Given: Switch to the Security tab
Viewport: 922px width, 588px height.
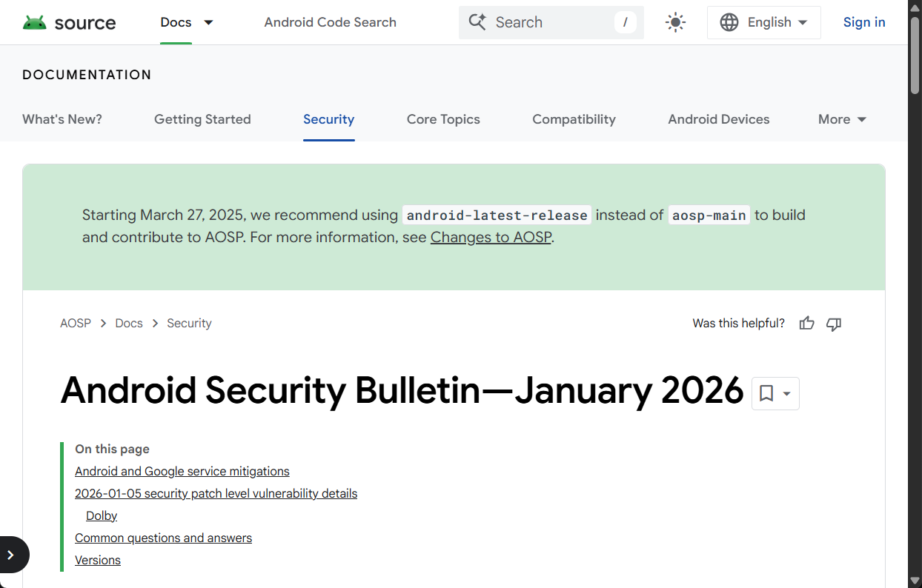Looking at the screenshot, I should pos(328,119).
